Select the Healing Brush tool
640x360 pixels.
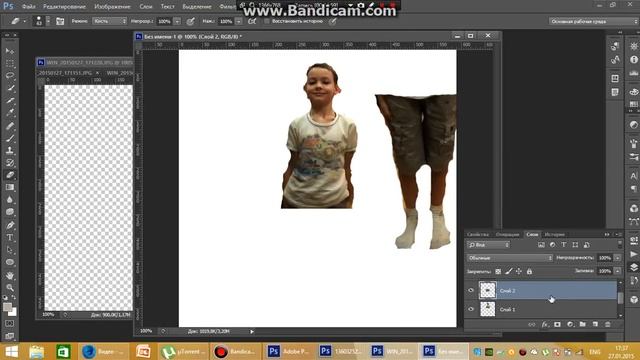(x=10, y=126)
